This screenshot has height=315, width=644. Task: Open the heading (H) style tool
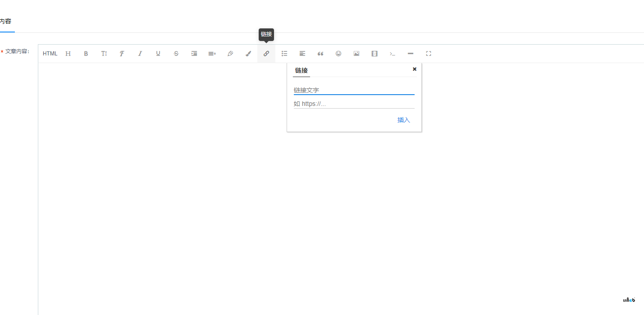[x=68, y=54]
